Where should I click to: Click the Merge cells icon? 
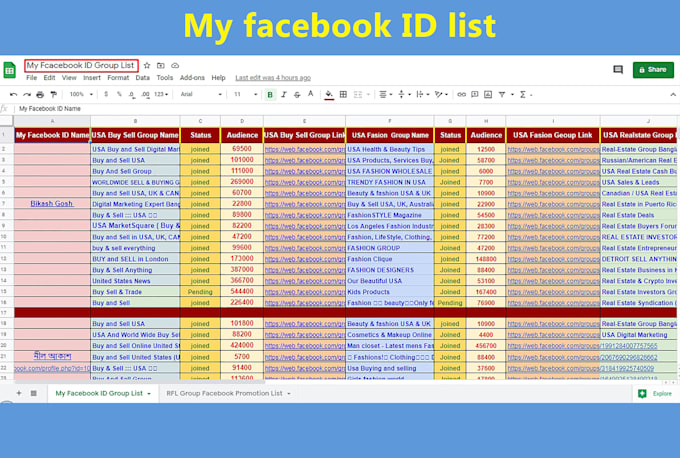click(358, 94)
